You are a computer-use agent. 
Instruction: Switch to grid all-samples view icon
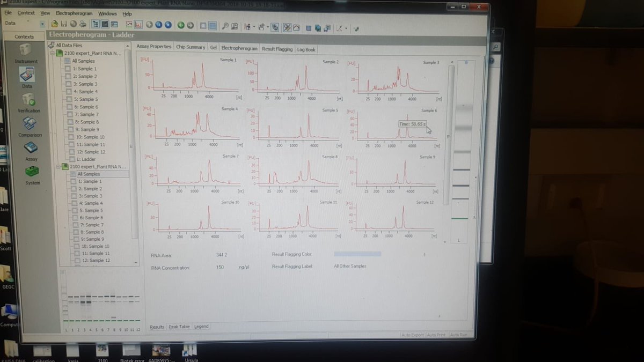click(212, 25)
